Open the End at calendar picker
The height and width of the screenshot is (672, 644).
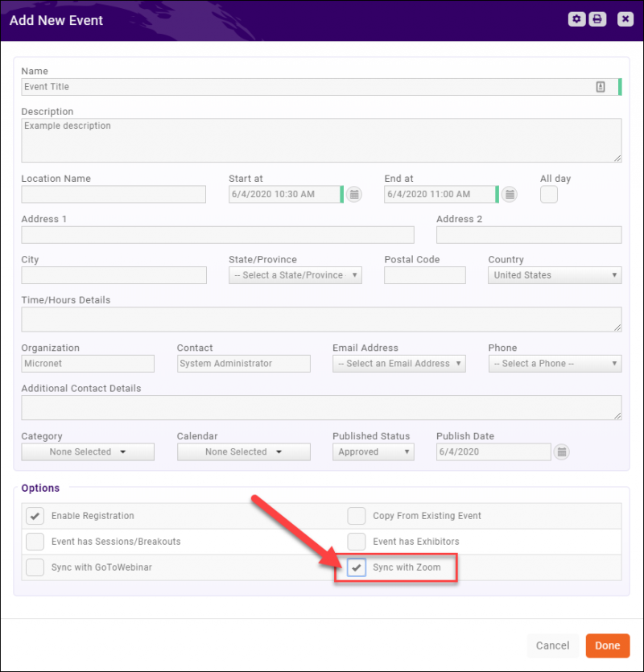point(509,194)
